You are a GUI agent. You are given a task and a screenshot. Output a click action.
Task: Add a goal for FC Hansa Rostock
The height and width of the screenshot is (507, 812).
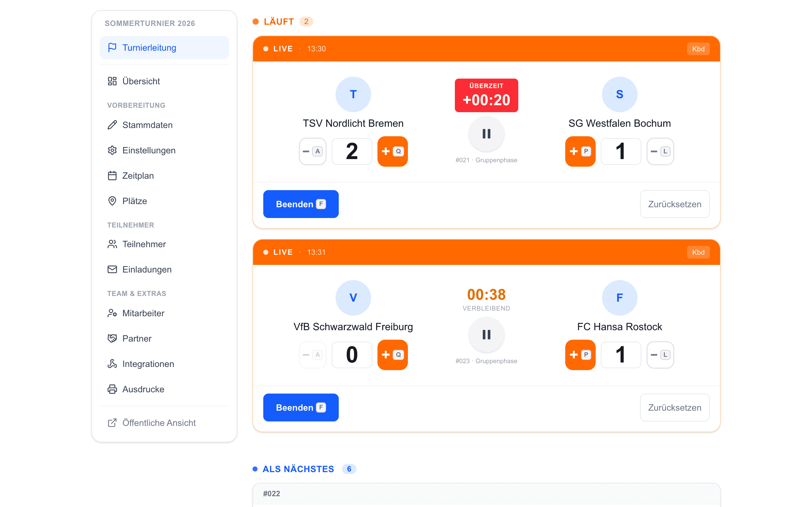580,355
